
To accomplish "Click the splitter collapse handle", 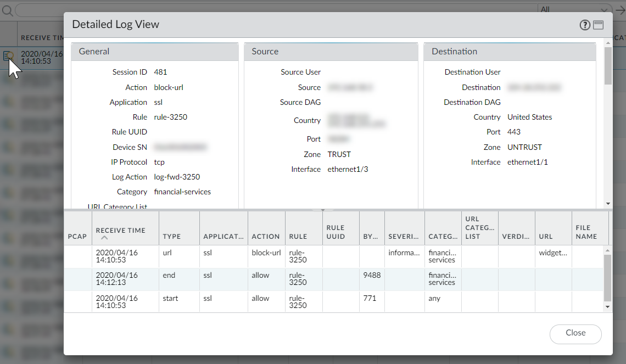I will click(323, 210).
